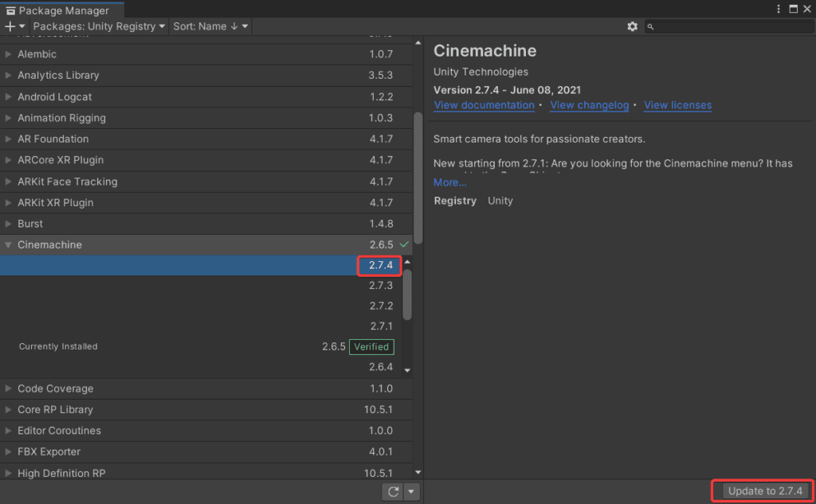Expand the ARKit XR Plugin package

8,203
